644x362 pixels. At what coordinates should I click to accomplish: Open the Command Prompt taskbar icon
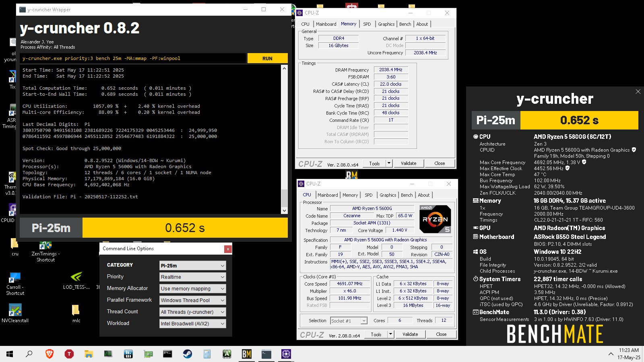pyautogui.click(x=167, y=354)
